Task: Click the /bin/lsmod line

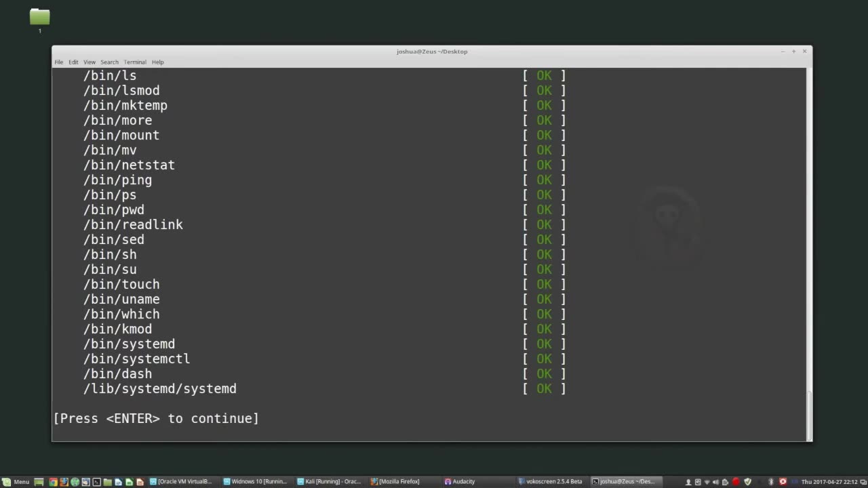Action: 121,90
